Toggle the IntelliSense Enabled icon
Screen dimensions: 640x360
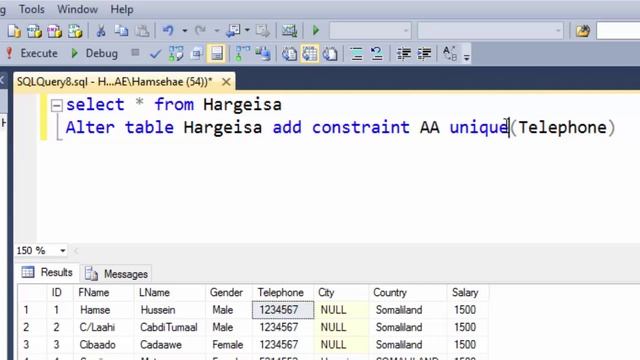click(217, 53)
